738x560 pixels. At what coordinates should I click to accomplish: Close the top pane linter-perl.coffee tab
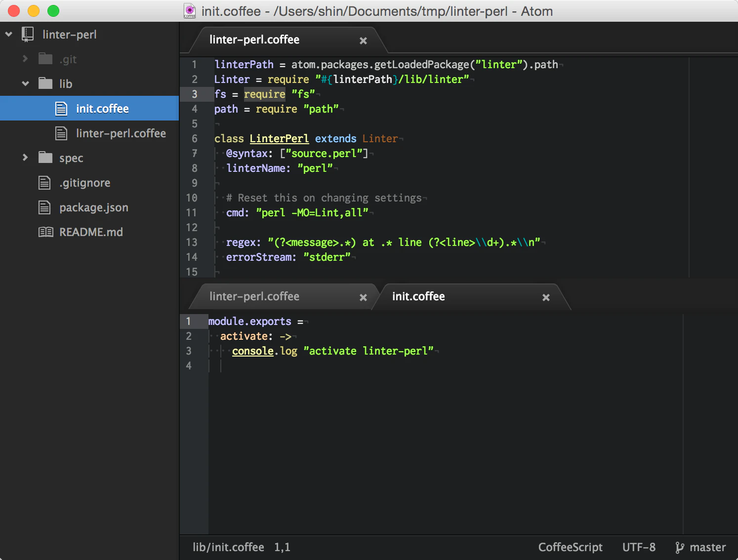[363, 41]
